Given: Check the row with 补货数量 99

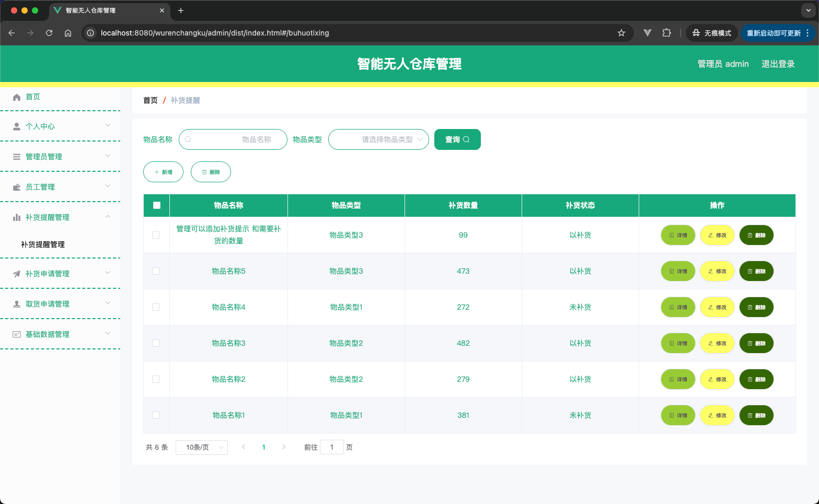Looking at the screenshot, I should (156, 235).
